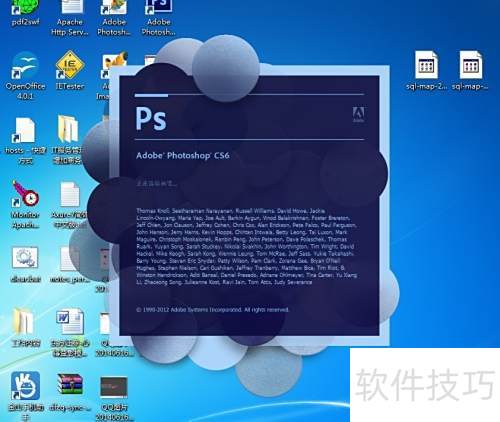500x422 pixels.
Task: Click the Thomas Knoll credits line
Action: 231,211
